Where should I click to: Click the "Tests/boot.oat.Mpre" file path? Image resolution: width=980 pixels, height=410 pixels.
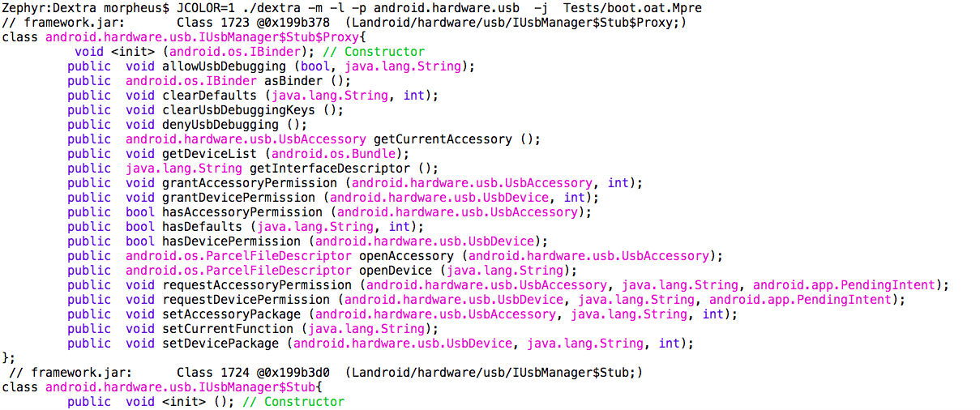633,8
